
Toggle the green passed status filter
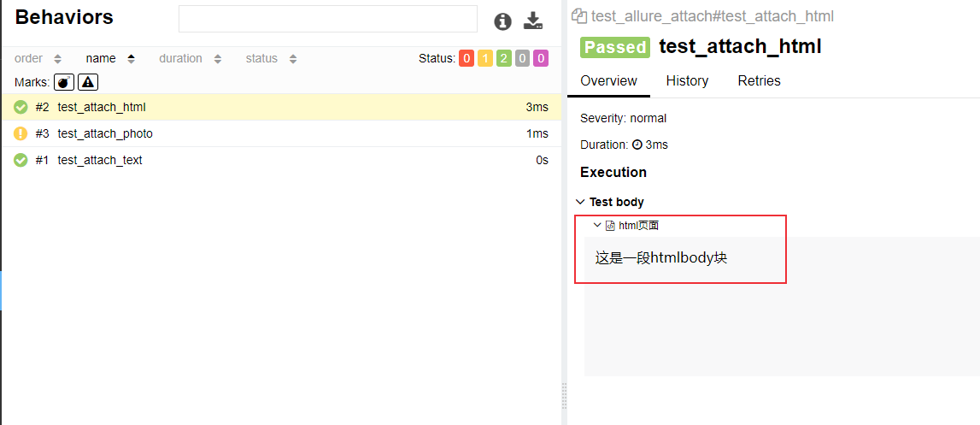504,58
